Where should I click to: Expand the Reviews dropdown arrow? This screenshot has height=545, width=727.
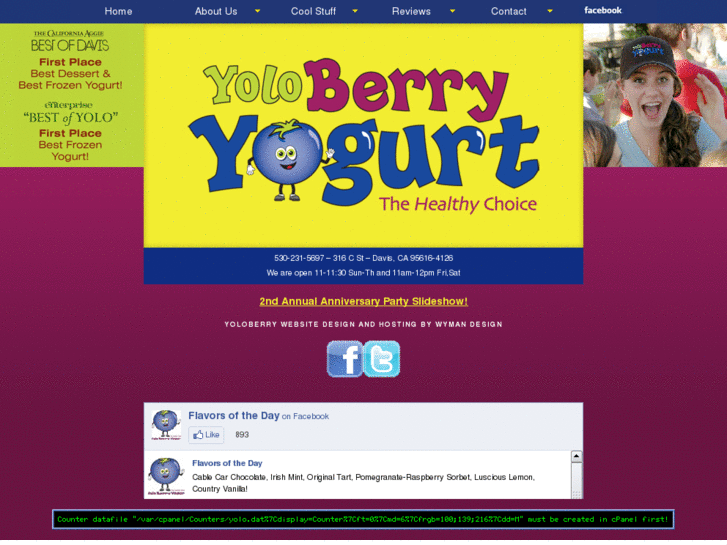pyautogui.click(x=453, y=11)
